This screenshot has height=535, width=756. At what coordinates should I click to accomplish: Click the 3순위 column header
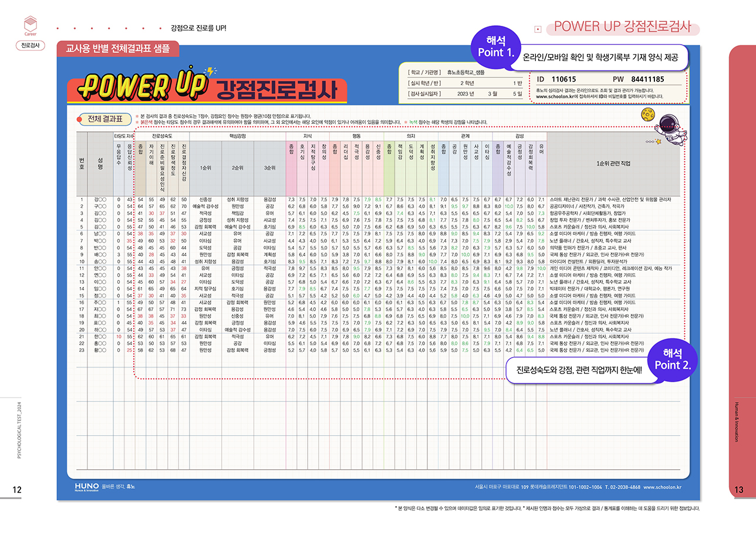pos(269,167)
